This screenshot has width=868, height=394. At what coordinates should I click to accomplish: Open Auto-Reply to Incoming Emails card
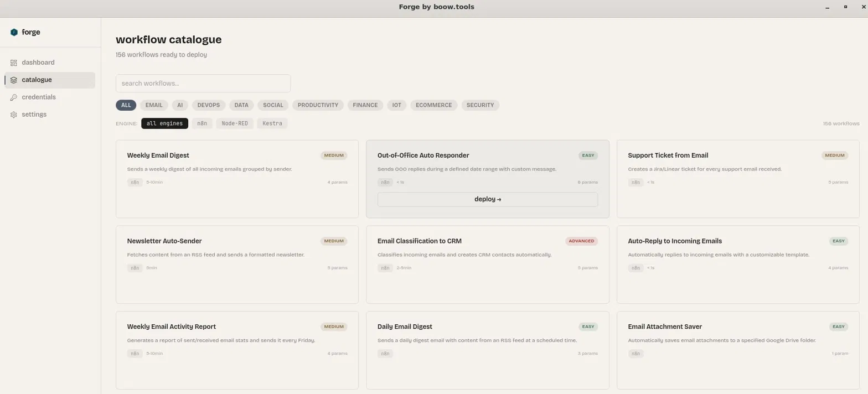pos(738,265)
